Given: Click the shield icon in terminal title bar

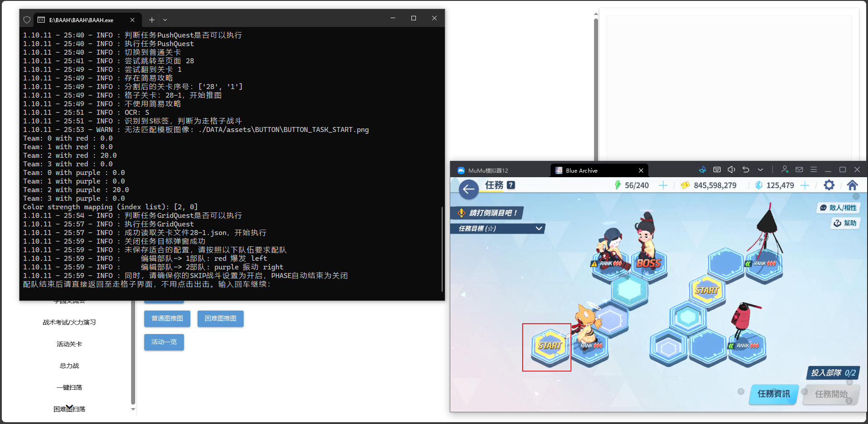Looking at the screenshot, I should click(x=27, y=19).
